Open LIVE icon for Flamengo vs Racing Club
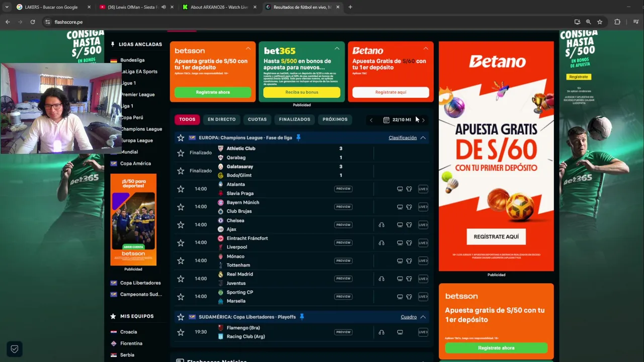This screenshot has width=644, height=362. point(423,332)
